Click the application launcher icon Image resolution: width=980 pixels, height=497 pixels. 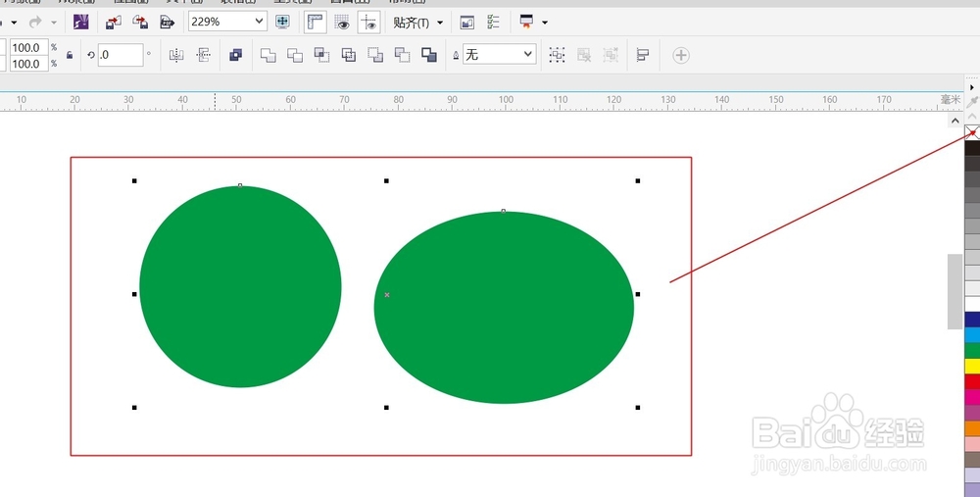click(x=527, y=22)
